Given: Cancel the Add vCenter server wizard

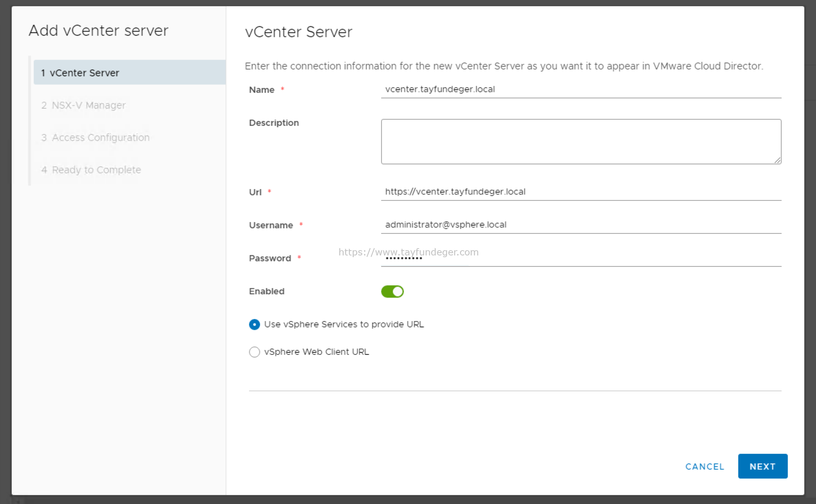Looking at the screenshot, I should 705,467.
